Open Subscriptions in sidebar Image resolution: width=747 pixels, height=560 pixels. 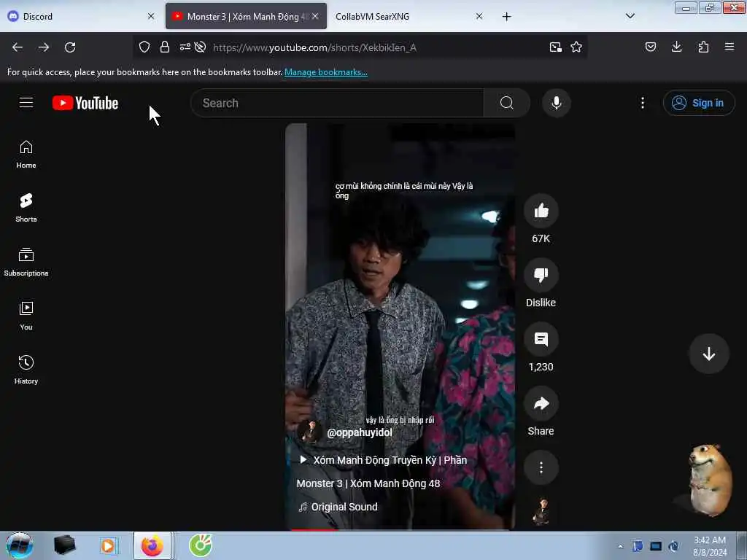[x=26, y=262]
